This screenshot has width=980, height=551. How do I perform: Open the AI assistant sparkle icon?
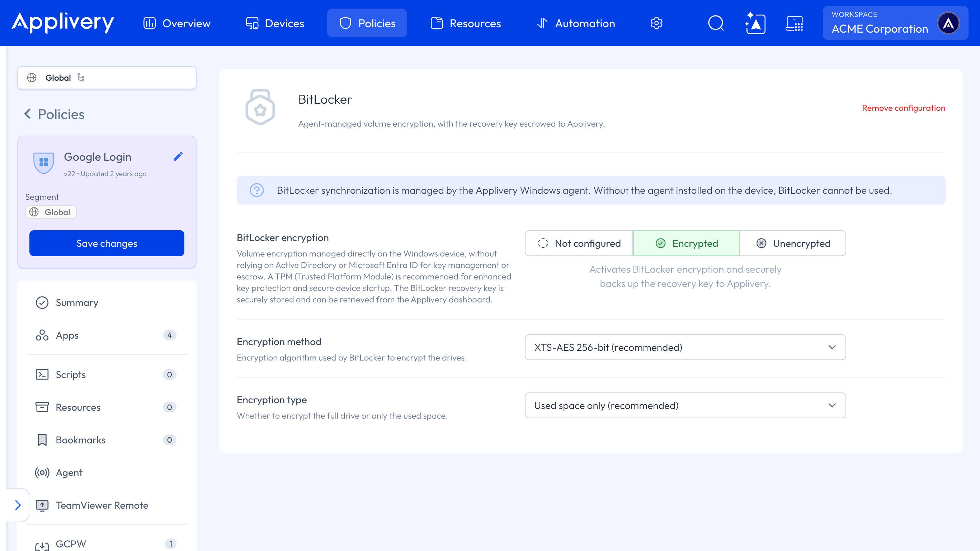(755, 23)
